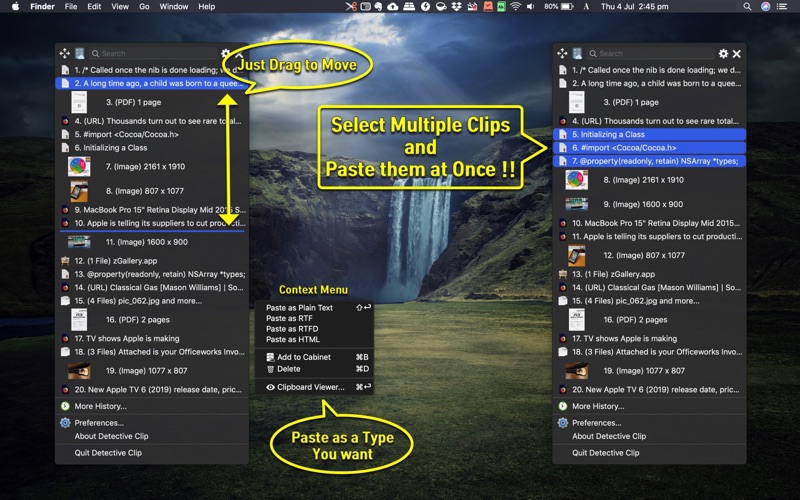Open the Help menu

(x=207, y=7)
